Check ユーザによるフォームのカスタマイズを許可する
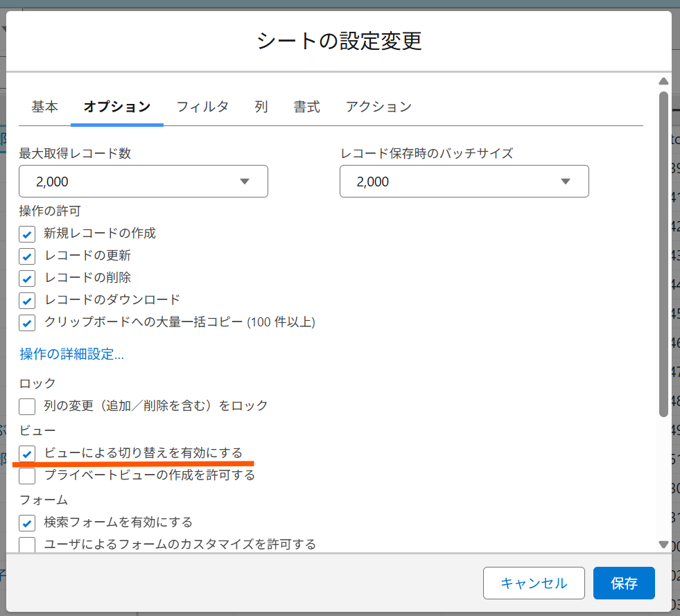This screenshot has width=680, height=616. click(x=27, y=545)
